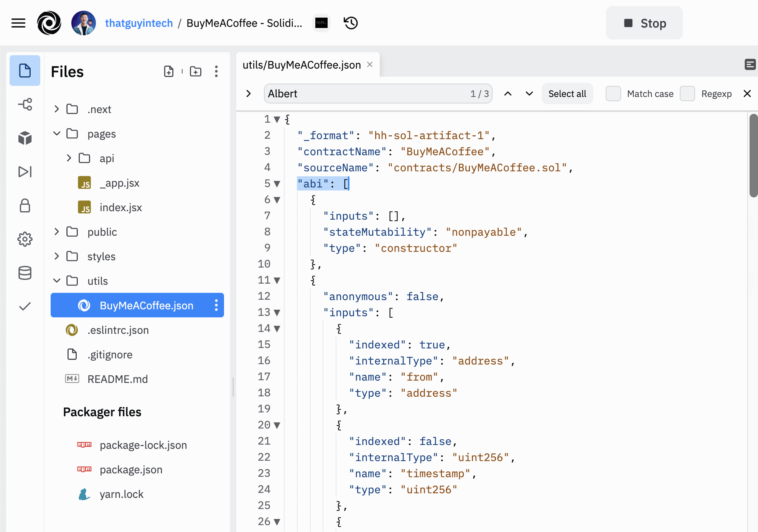Click the "hh-sol-artifact-1" value on line 2
758x532 pixels.
pos(429,136)
